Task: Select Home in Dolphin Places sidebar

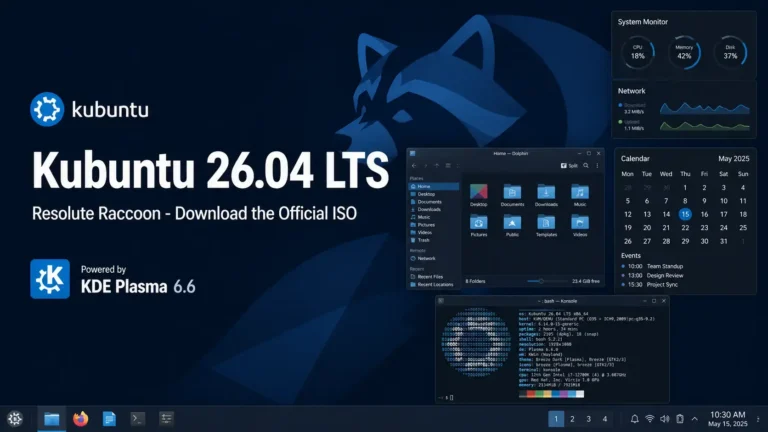Action: coord(434,186)
